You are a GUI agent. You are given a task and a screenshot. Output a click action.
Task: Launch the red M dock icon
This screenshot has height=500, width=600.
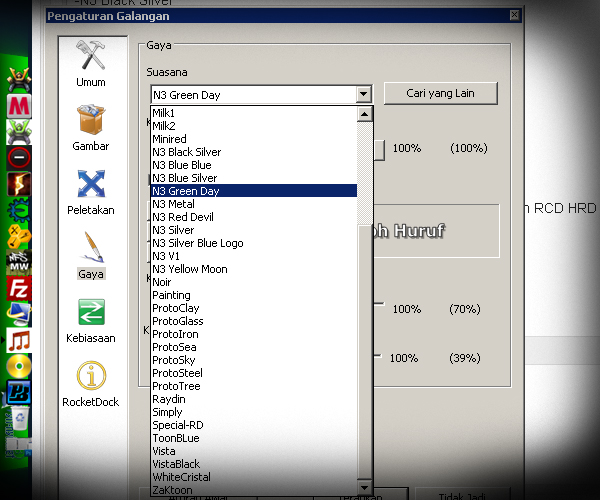click(19, 106)
